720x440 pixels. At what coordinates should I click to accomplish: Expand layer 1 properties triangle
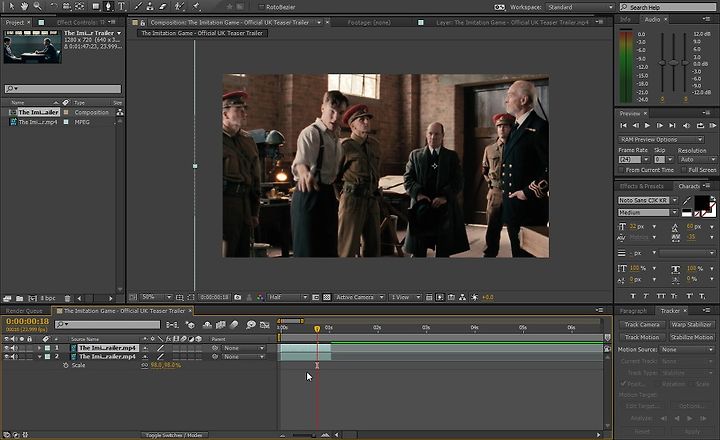coord(39,348)
